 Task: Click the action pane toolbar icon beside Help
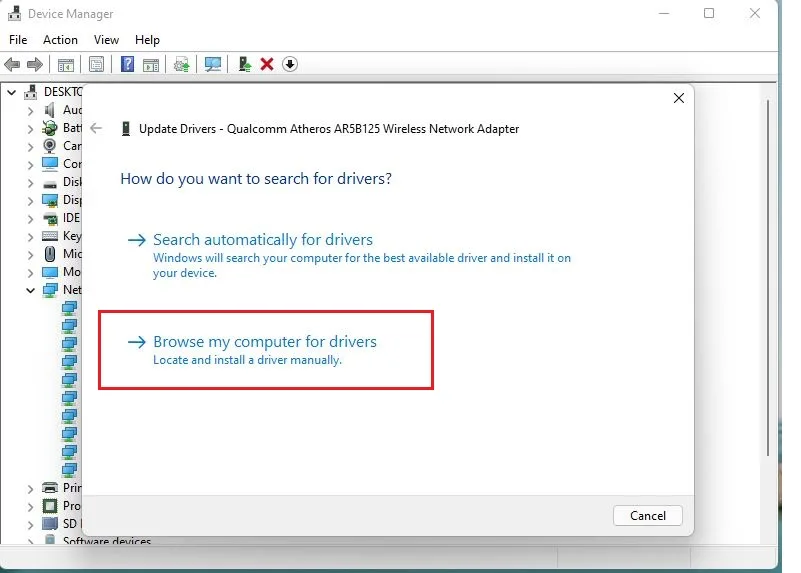[151, 64]
